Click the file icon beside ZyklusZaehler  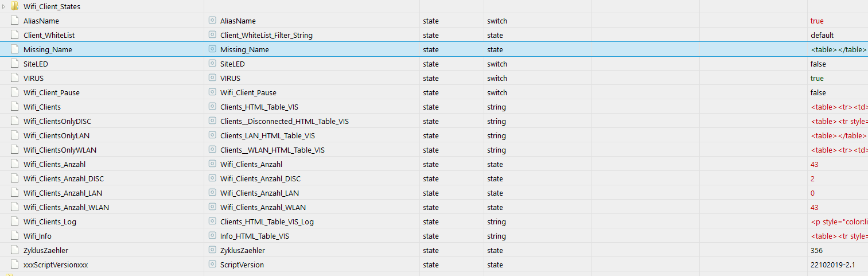pos(14,250)
